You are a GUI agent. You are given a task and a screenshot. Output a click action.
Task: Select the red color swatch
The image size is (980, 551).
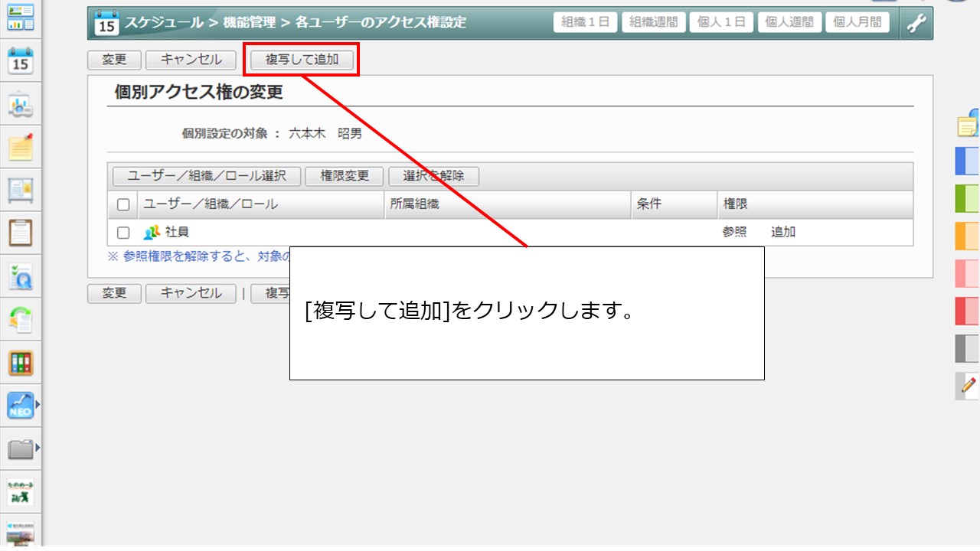click(968, 311)
